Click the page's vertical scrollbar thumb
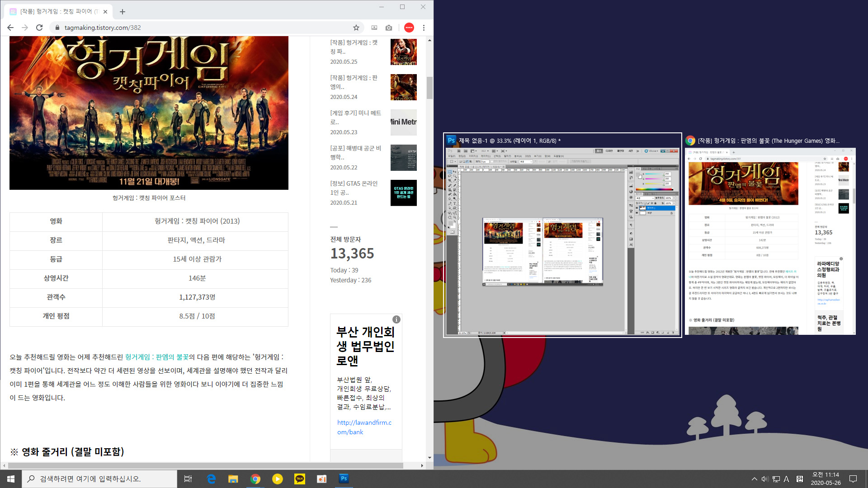Screen dimensions: 868x488 point(429,88)
